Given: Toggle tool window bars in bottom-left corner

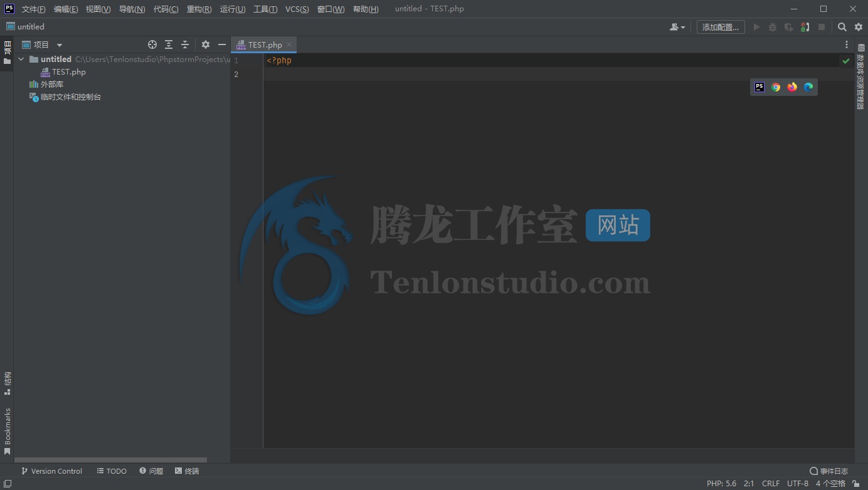Looking at the screenshot, I should (x=7, y=483).
